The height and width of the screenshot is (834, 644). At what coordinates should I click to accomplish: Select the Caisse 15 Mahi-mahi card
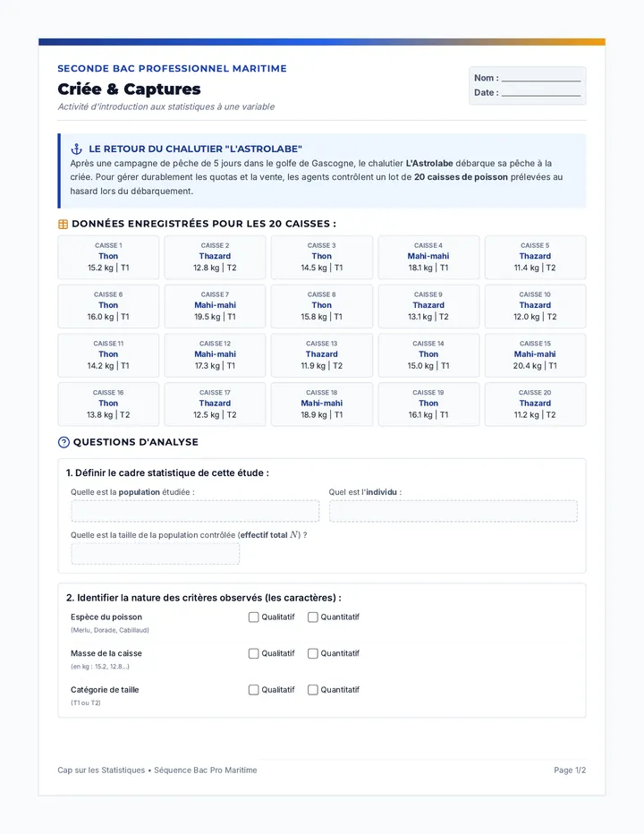tap(535, 355)
